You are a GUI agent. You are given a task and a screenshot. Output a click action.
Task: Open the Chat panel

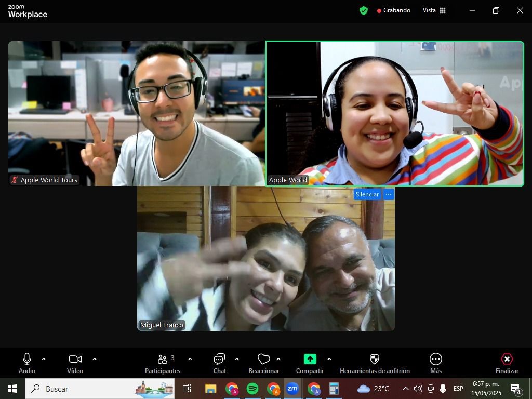coord(219,362)
